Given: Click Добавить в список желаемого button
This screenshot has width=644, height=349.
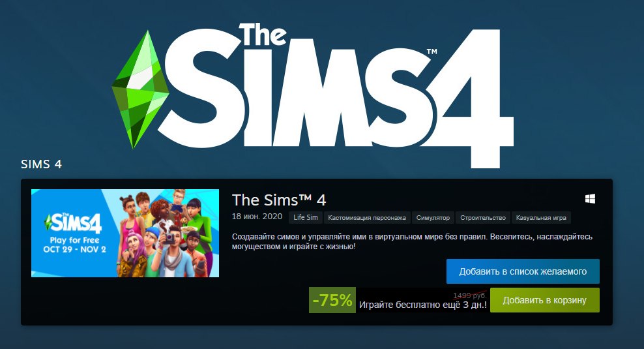Looking at the screenshot, I should pyautogui.click(x=523, y=271).
